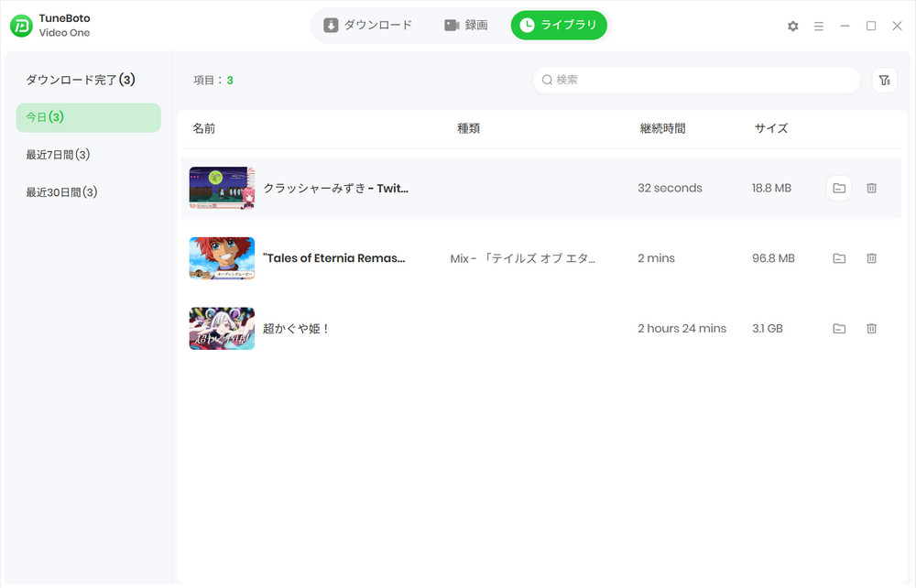Delete the Tales of Eternia video
The height and width of the screenshot is (588, 916).
pyautogui.click(x=871, y=258)
